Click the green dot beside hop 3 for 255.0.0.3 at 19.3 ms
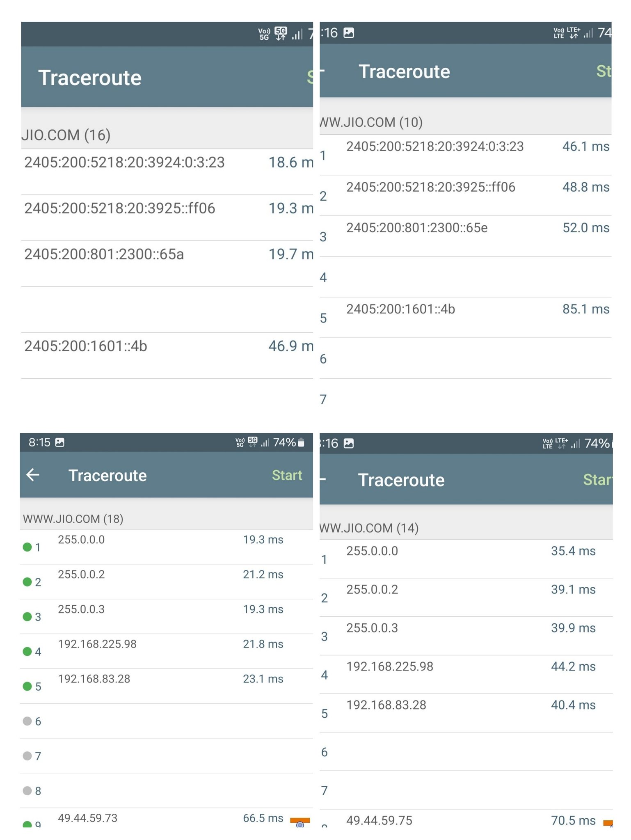The width and height of the screenshot is (631, 840). (27, 616)
